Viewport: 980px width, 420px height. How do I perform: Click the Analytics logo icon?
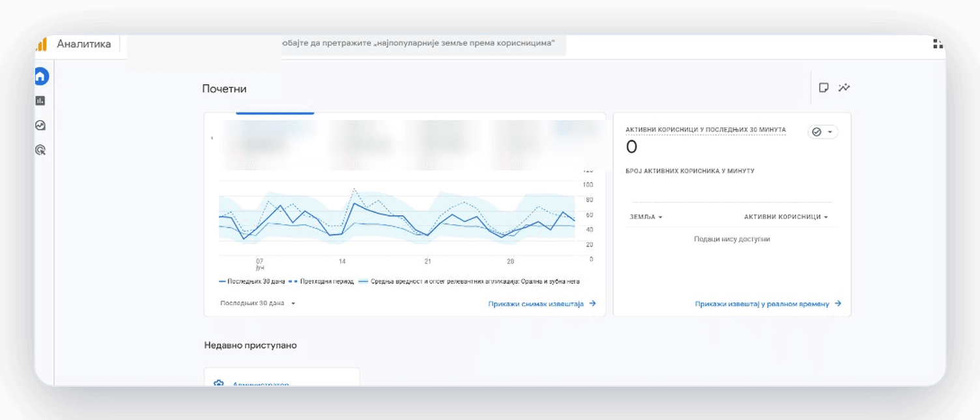[42, 44]
